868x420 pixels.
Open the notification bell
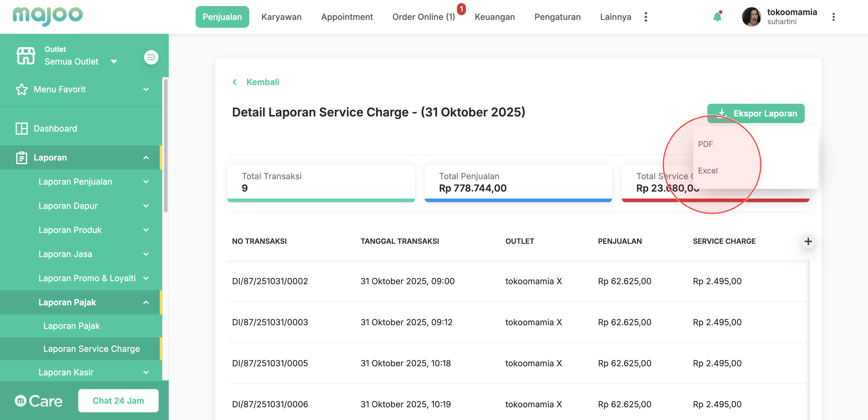(717, 17)
